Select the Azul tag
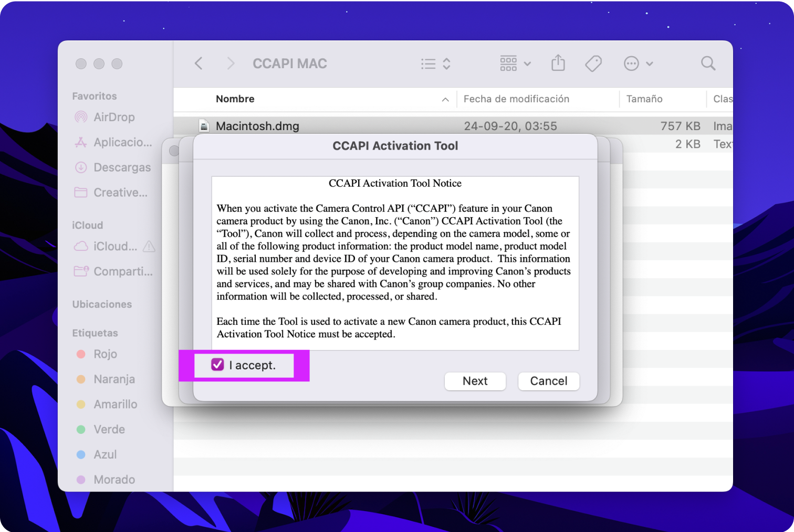The height and width of the screenshot is (532, 794). [97, 455]
